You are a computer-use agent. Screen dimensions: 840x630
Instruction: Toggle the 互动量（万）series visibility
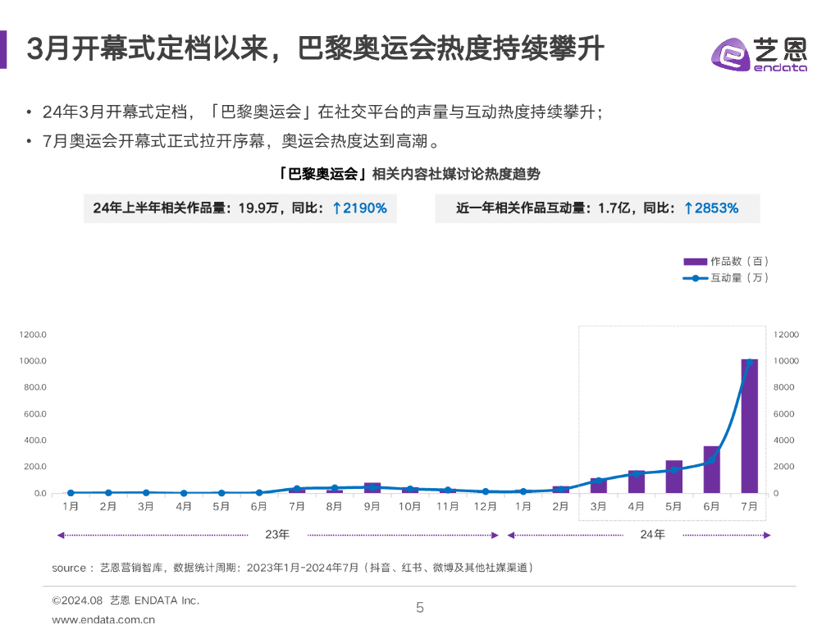(x=730, y=278)
